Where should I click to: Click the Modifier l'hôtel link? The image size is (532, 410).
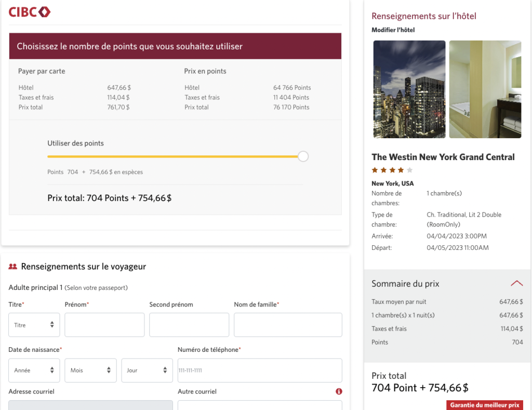point(393,30)
